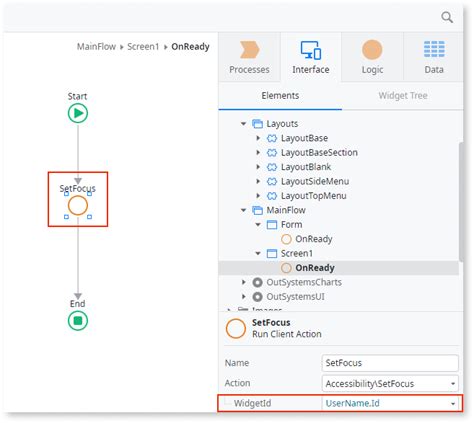Select the Start node icon

[78, 113]
